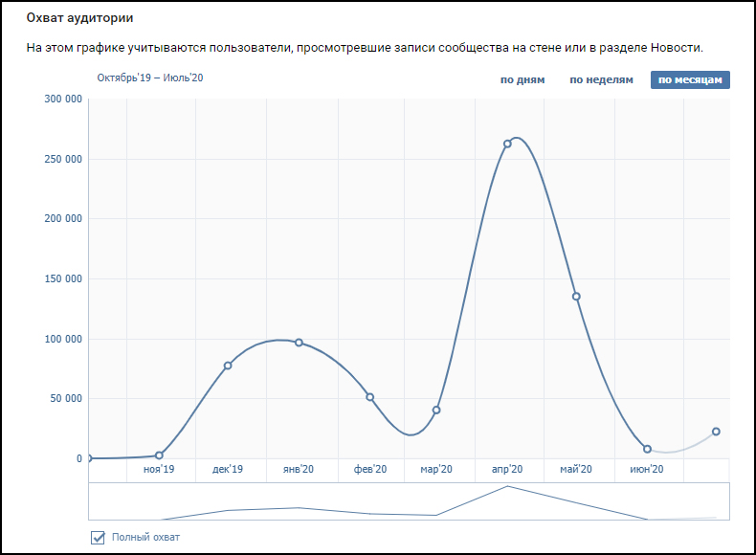Click the "апр'20" x-axis label
The image size is (756, 555).
[506, 470]
